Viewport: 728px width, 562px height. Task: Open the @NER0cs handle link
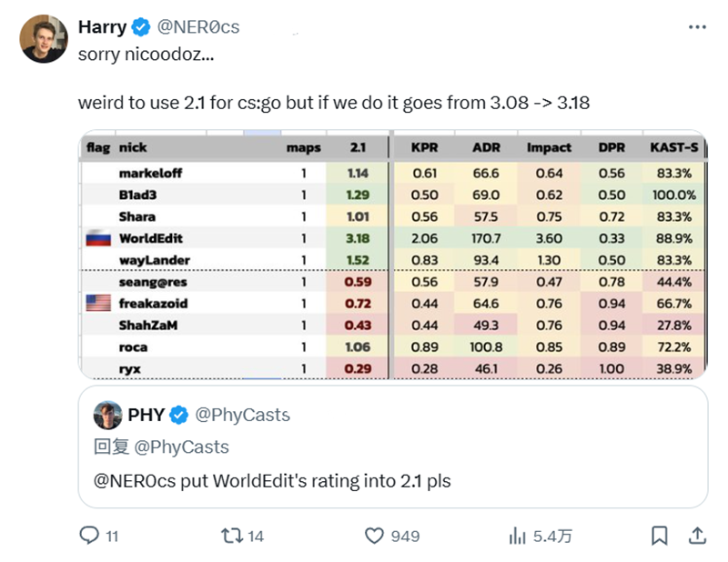198,27
